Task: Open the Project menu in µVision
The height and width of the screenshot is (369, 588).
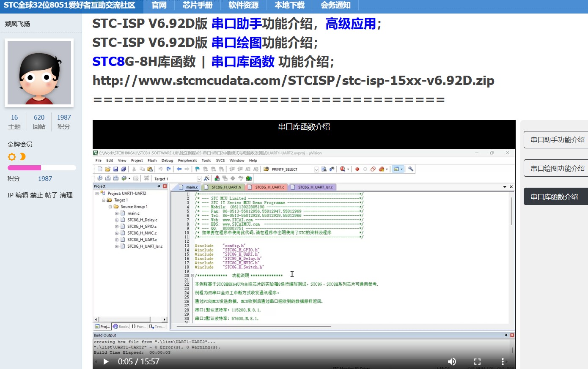Action: pos(137,161)
